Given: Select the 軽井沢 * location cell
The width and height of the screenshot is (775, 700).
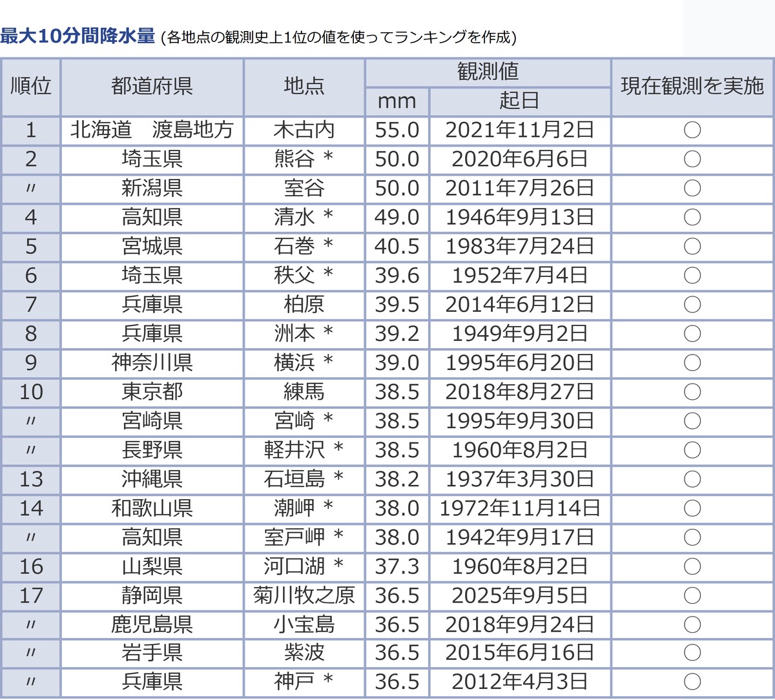Looking at the screenshot, I should [304, 450].
